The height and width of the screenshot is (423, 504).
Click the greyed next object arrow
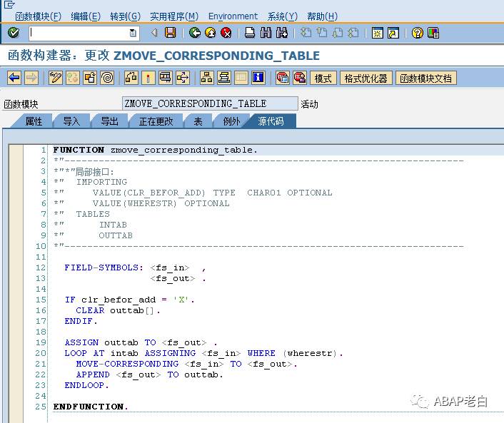(x=31, y=78)
